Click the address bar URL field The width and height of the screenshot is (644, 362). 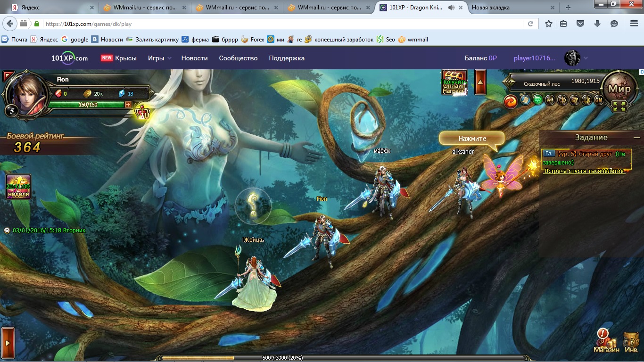[x=283, y=24]
